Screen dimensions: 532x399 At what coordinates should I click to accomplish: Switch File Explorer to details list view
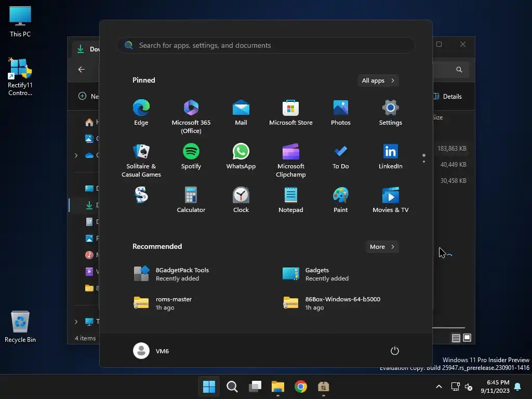456,338
